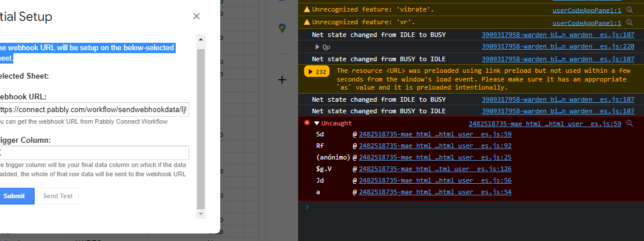The height and width of the screenshot is (241, 644).
Task: Click the dialog vertical scrollbar thumb
Action: point(201,129)
